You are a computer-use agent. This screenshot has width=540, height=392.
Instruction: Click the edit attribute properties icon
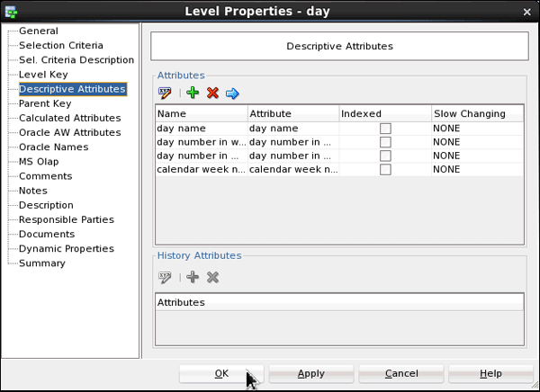(165, 93)
